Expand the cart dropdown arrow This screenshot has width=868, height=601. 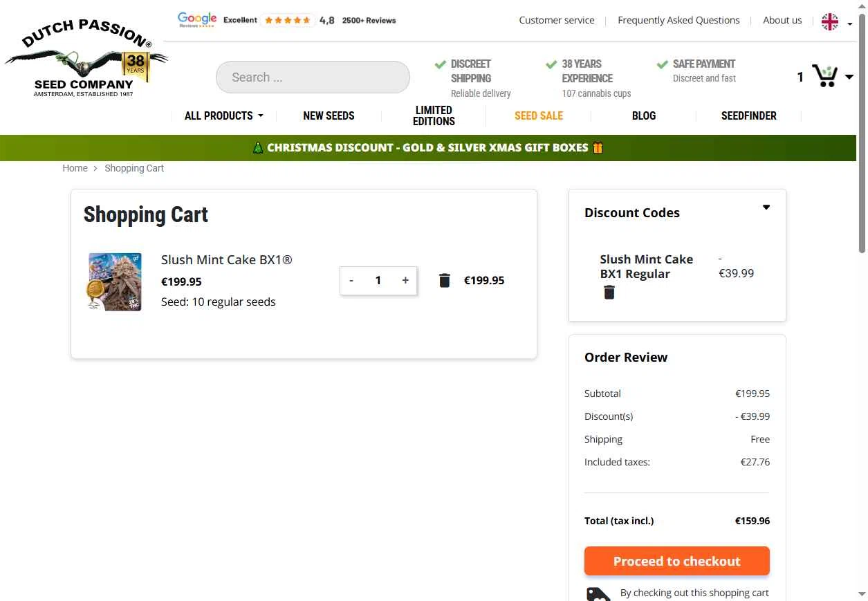849,77
